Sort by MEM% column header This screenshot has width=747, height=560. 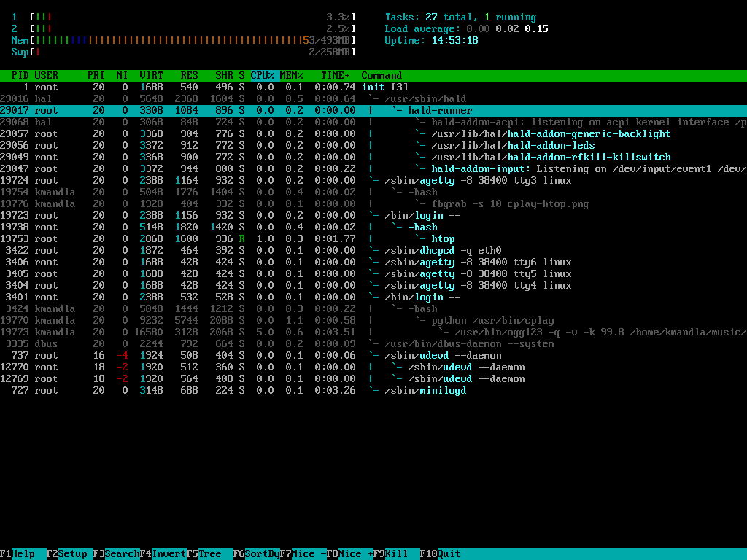(x=292, y=76)
